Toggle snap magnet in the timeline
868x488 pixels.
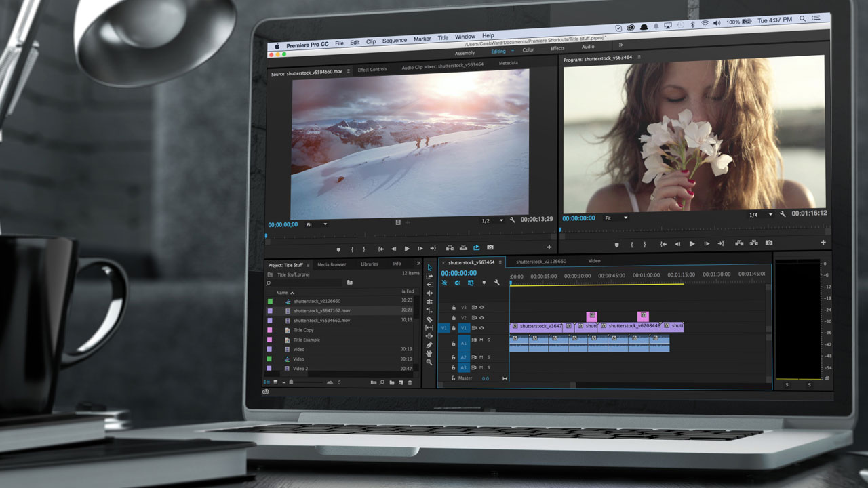pyautogui.click(x=457, y=283)
